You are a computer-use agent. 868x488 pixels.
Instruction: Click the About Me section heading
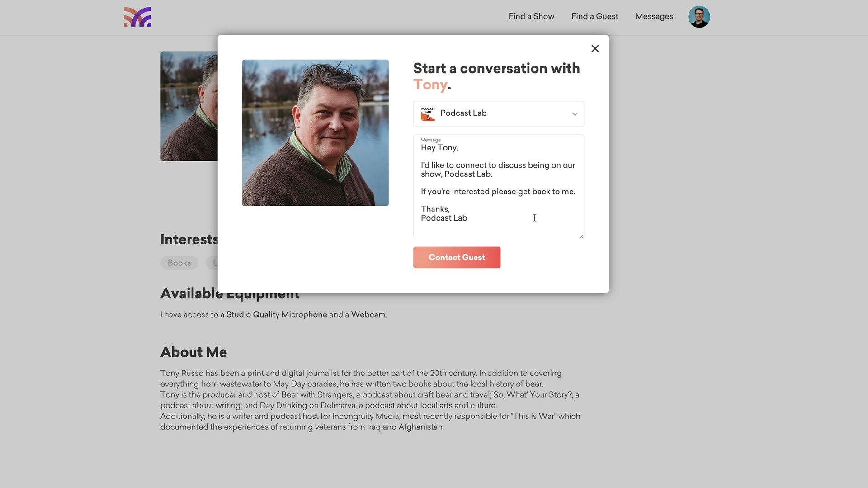click(193, 352)
